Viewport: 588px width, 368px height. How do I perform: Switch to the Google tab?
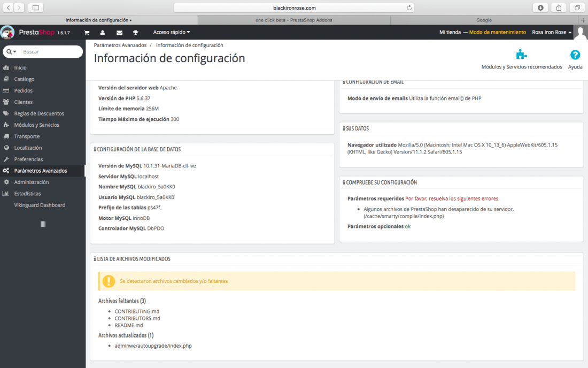coord(484,20)
